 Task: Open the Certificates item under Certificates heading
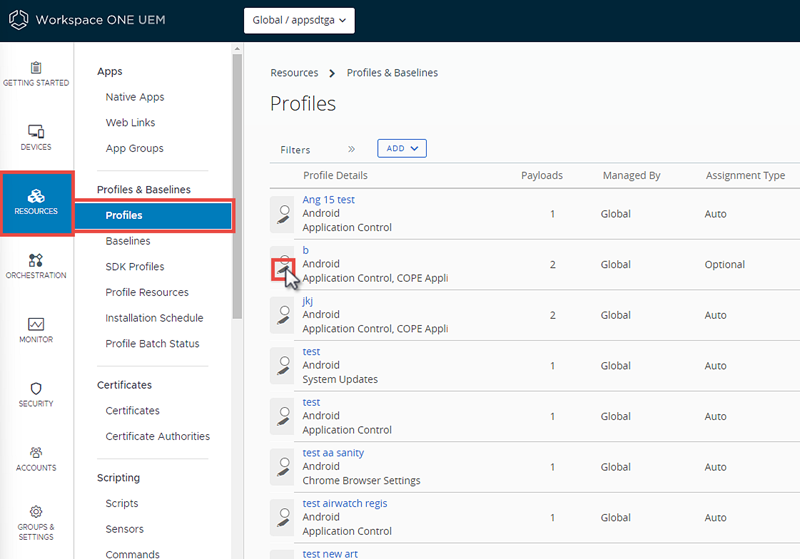132,411
